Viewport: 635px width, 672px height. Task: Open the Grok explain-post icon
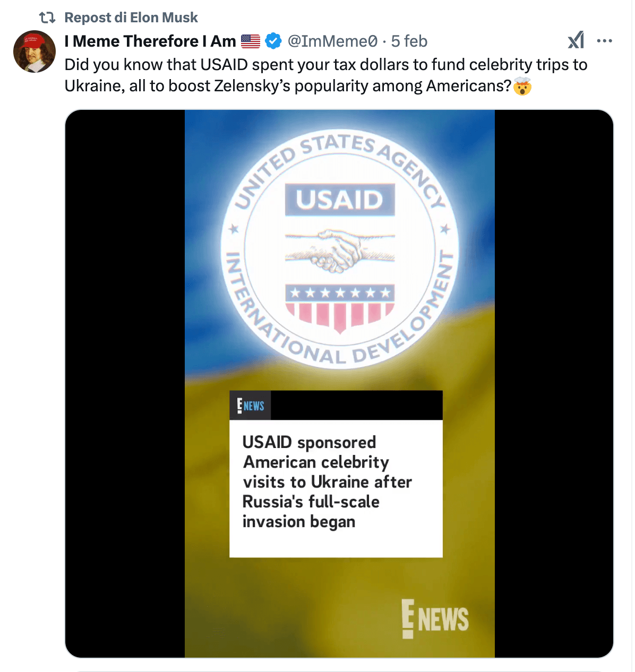point(576,40)
